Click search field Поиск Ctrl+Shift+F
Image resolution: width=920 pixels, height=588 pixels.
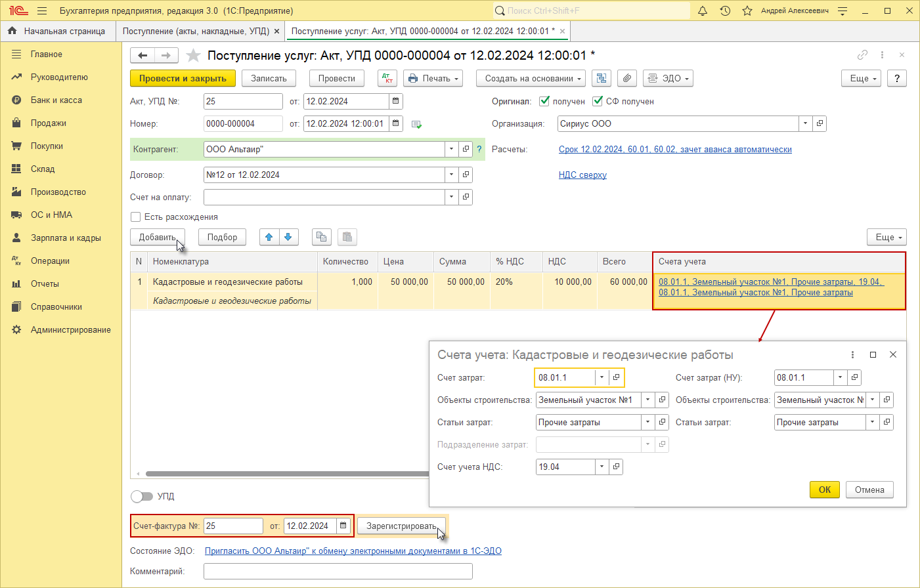coord(592,10)
